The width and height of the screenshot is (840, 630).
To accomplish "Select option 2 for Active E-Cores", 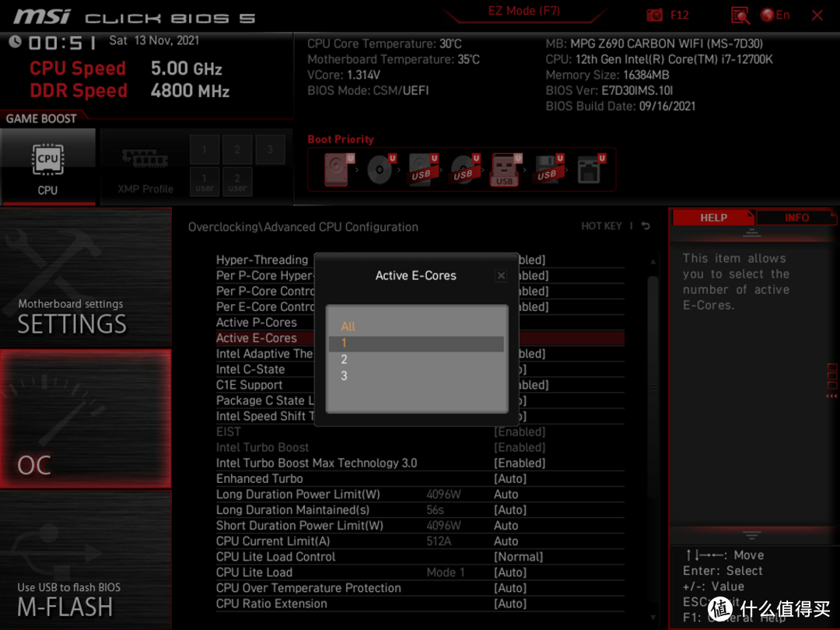I will click(x=344, y=359).
